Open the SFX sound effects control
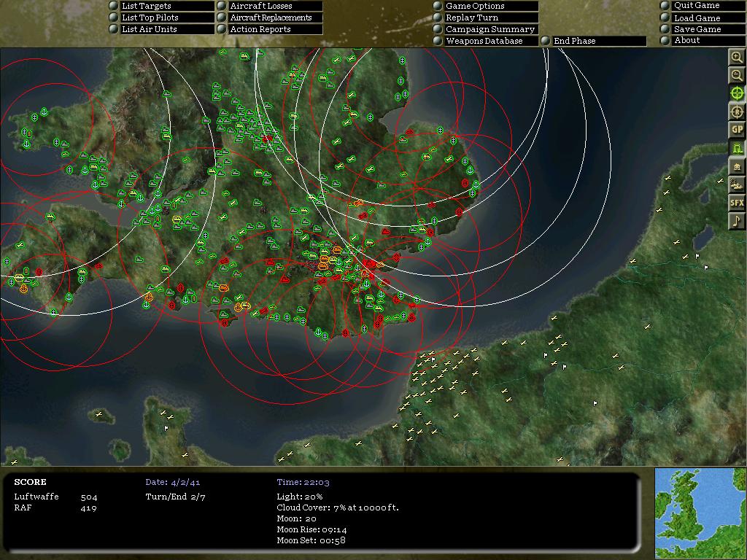Image resolution: width=747 pixels, height=560 pixels. [x=738, y=201]
